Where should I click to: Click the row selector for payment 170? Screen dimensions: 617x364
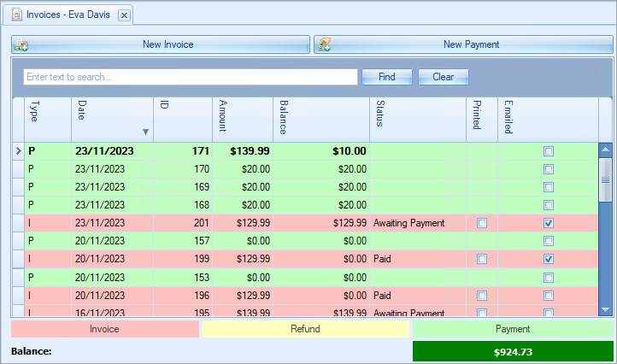click(19, 169)
